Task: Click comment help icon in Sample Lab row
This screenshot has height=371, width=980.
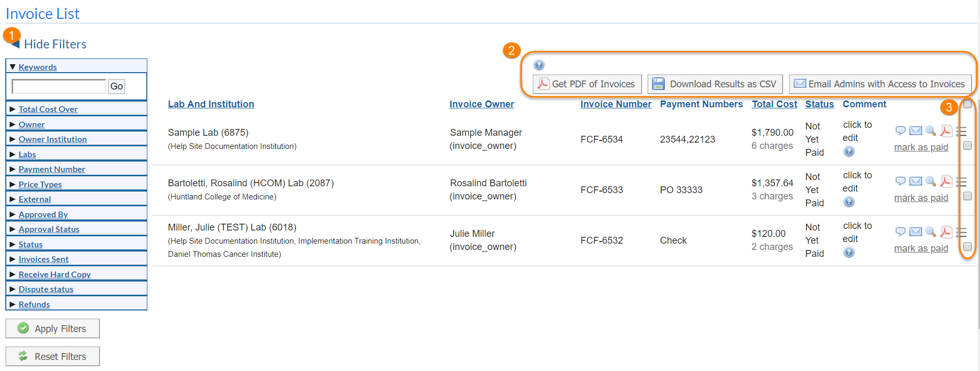Action: coord(849,152)
